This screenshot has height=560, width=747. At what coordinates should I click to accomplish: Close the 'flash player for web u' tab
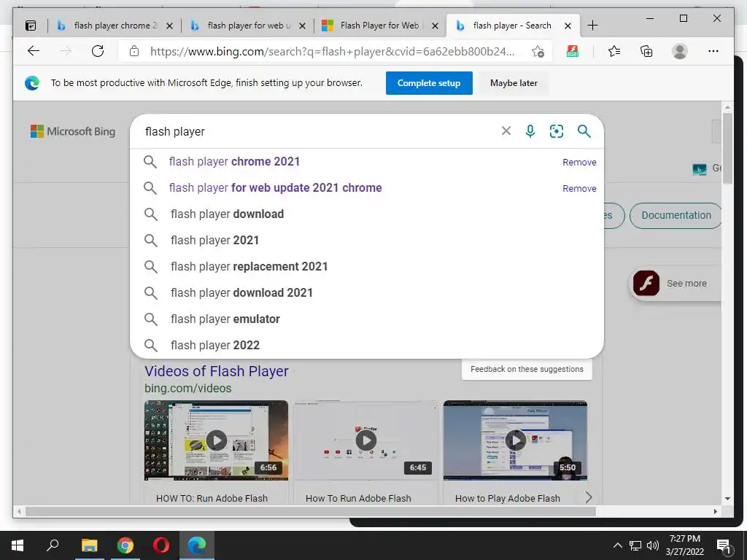click(302, 26)
